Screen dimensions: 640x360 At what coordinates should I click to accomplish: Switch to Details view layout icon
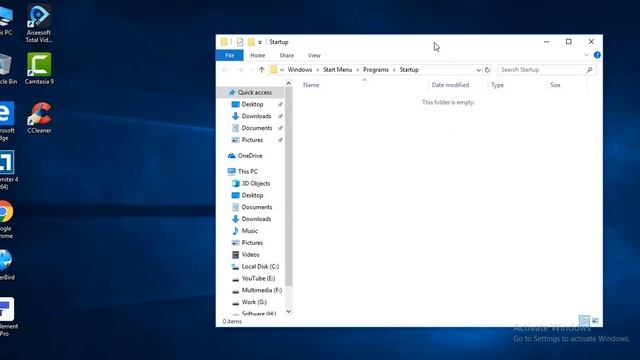click(x=584, y=321)
